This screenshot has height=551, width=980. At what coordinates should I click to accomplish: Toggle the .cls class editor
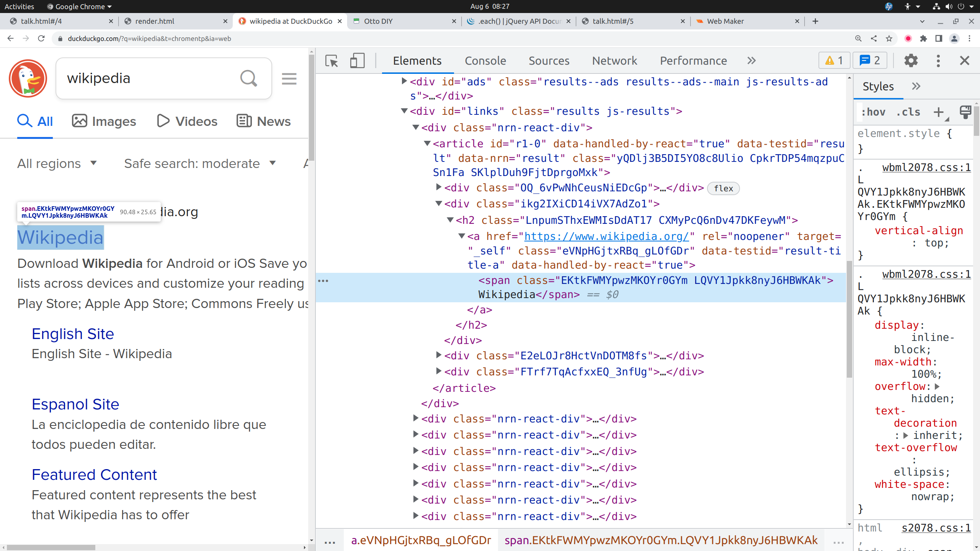[x=908, y=112]
